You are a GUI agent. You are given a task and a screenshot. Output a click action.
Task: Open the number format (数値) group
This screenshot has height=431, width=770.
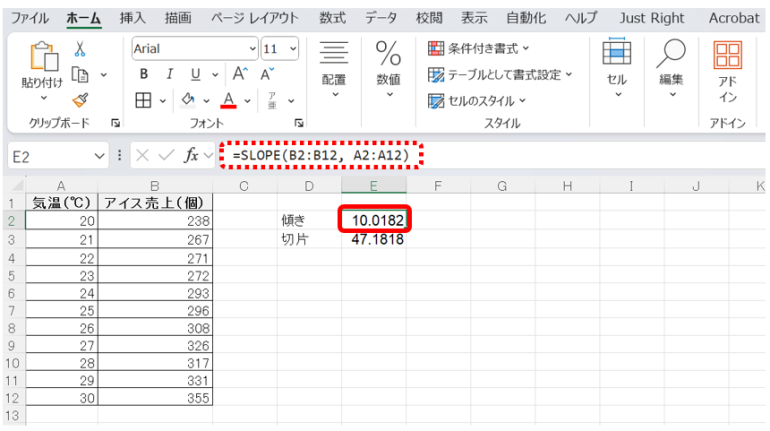click(x=388, y=69)
